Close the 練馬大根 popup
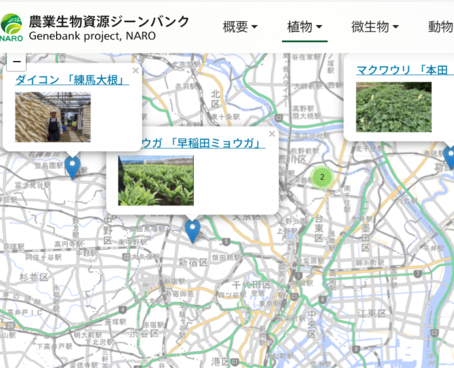This screenshot has height=368, width=454. click(x=135, y=71)
